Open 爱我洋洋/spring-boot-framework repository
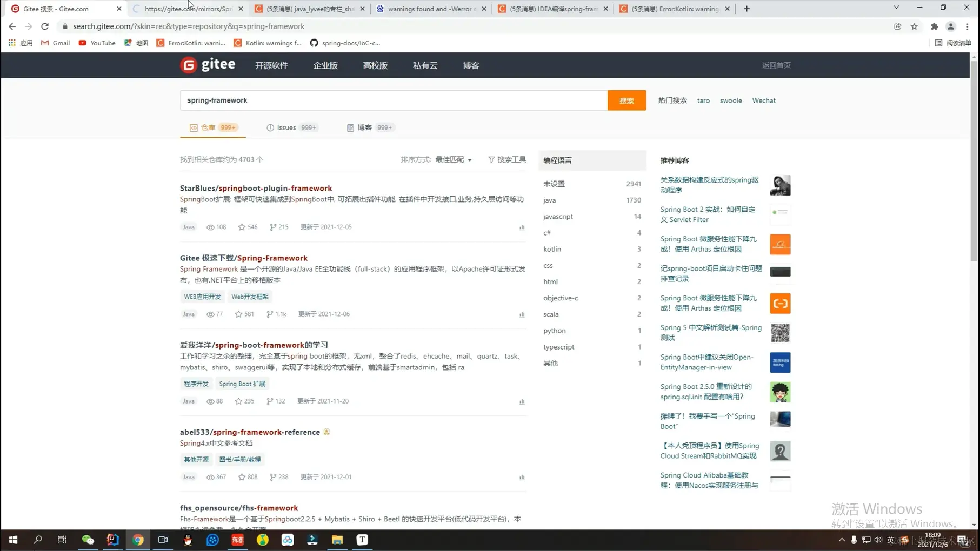This screenshot has height=551, width=980. pyautogui.click(x=254, y=345)
